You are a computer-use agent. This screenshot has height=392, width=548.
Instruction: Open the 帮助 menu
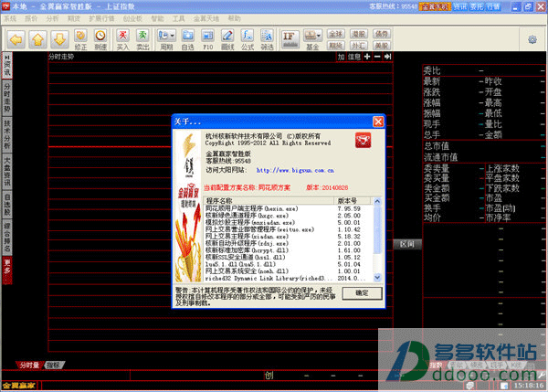(234, 19)
